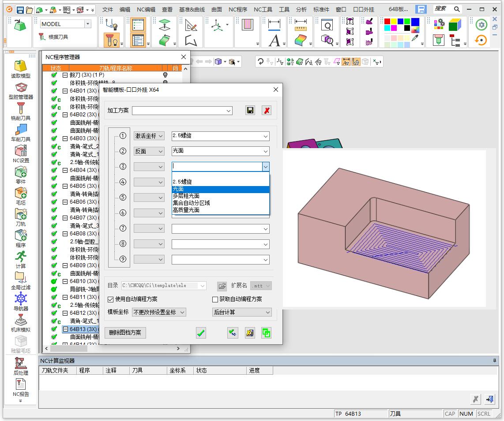Image resolution: width=504 pixels, height=421 pixels.
Task: Collapse the 64B13 tree node
Action: [65, 329]
